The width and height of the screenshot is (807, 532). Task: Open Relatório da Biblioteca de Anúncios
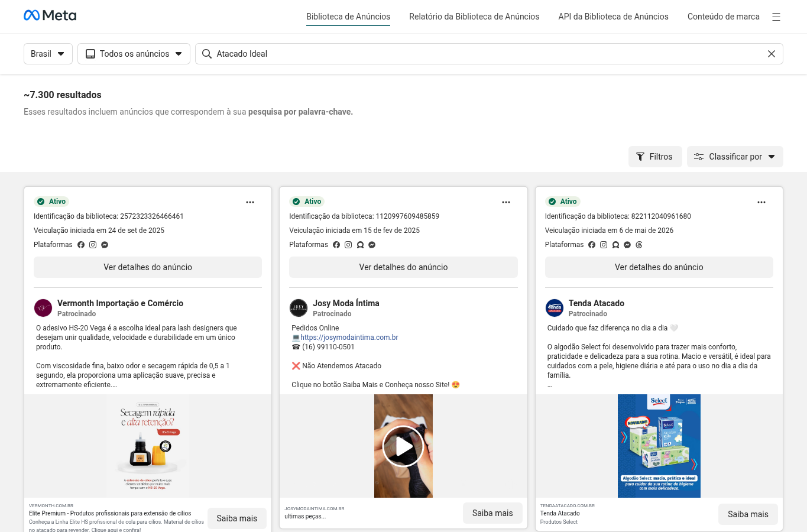point(474,17)
